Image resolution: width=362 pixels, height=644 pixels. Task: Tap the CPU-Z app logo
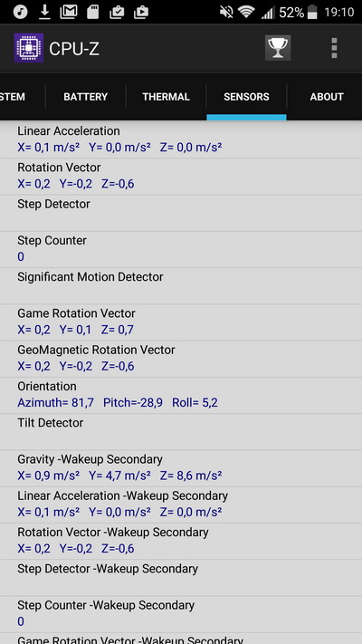29,48
